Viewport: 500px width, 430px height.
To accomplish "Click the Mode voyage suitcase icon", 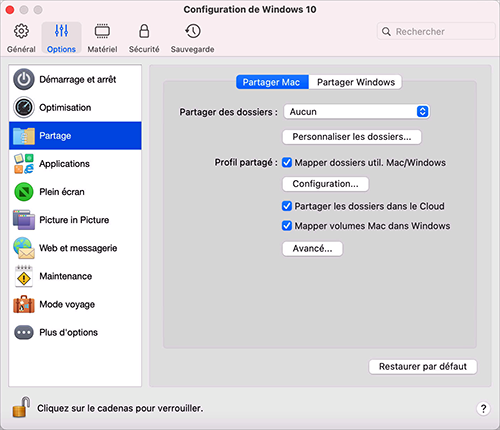I will [24, 304].
